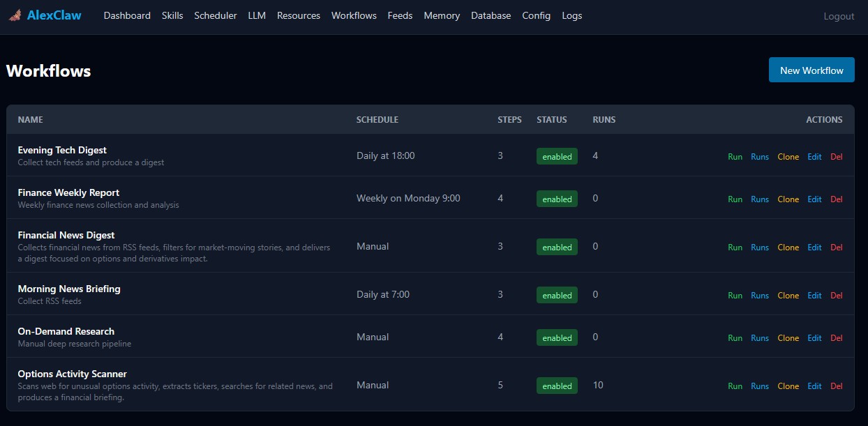Switch to the Feeds section
The width and height of the screenshot is (868, 426).
400,15
